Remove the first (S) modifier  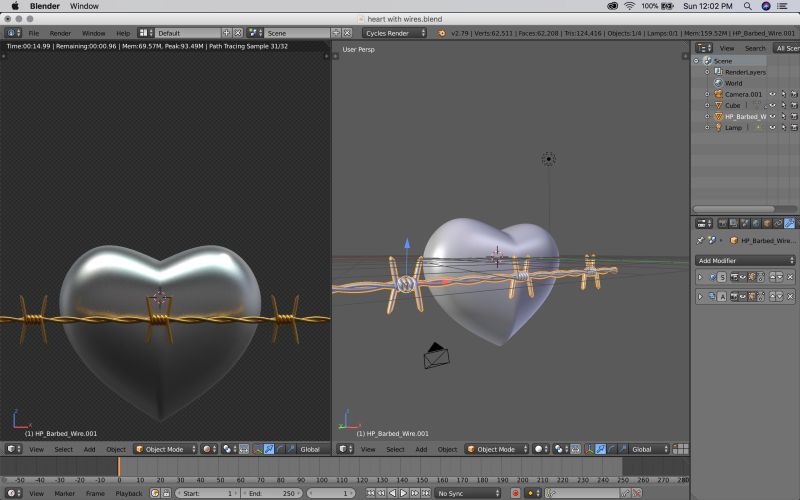(790, 277)
